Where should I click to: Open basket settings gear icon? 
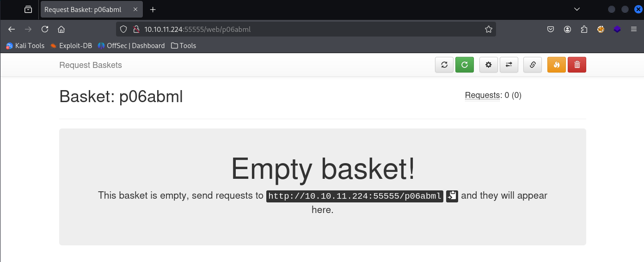(489, 65)
